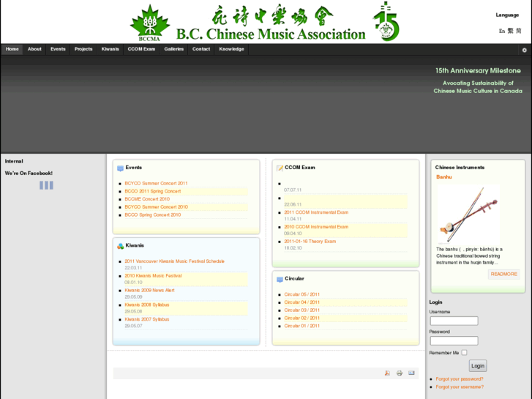Image resolution: width=532 pixels, height=399 pixels.
Task: Open Circular 02 / 2011 link
Action: (302, 318)
